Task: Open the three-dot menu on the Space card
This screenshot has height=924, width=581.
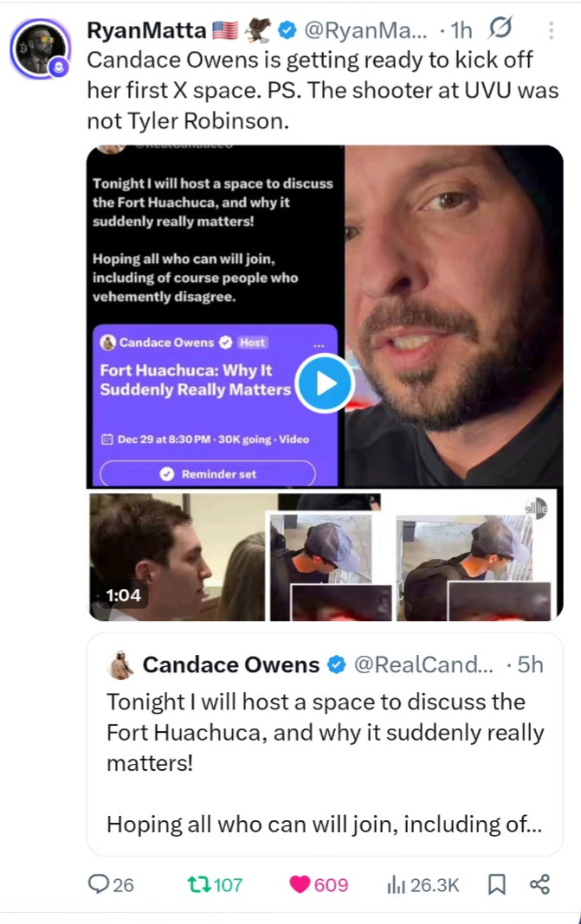Action: [x=319, y=344]
